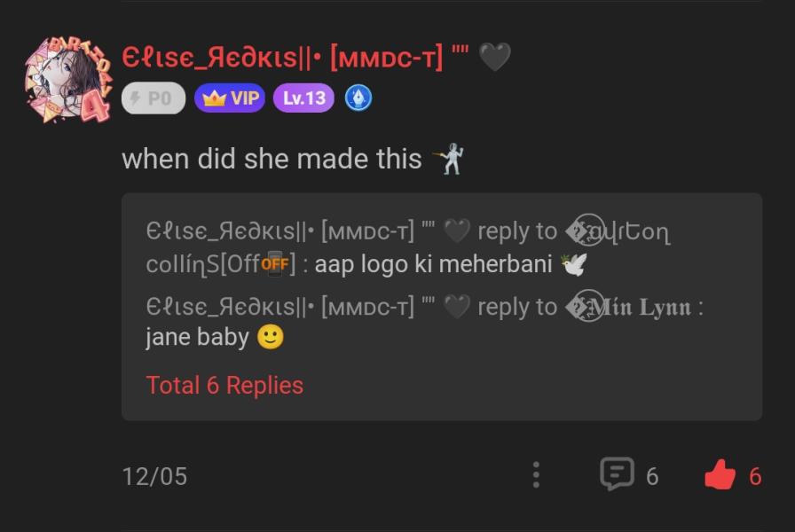Tap the gray P0 power badge

point(153,98)
